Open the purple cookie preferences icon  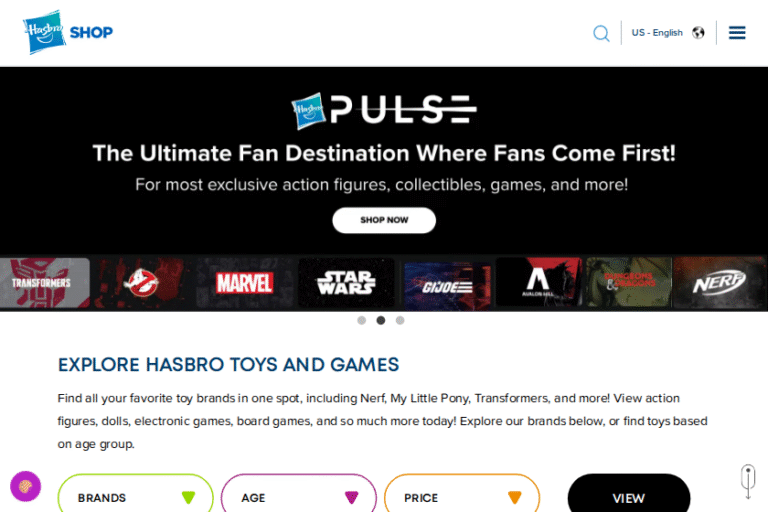coord(25,486)
